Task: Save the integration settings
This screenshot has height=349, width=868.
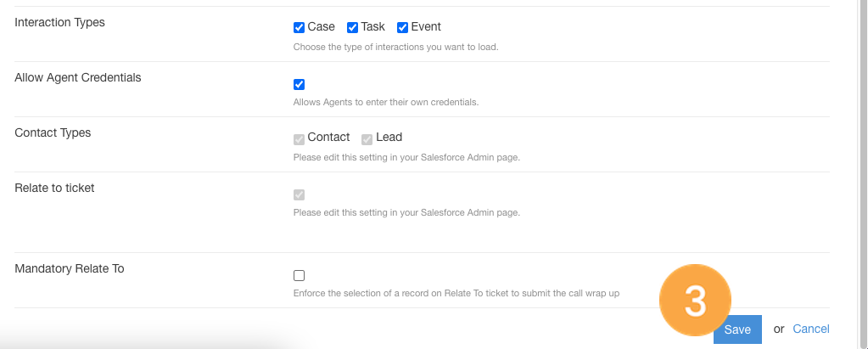Action: click(x=737, y=329)
